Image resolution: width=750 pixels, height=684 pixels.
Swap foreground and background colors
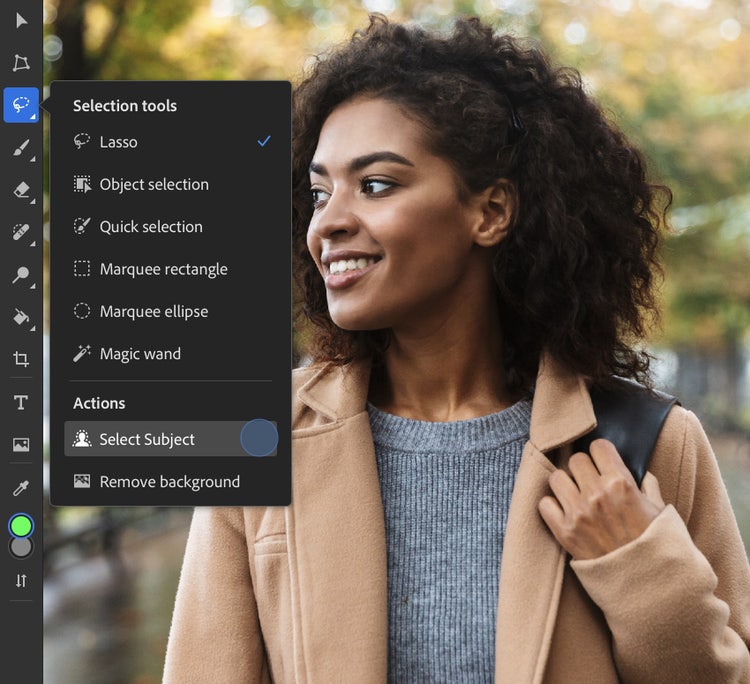(x=21, y=581)
